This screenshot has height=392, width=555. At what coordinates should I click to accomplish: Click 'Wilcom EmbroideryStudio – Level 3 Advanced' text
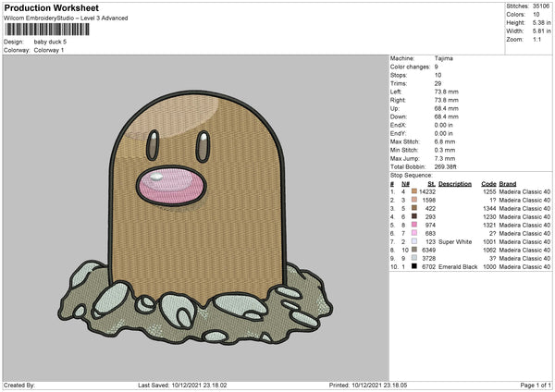click(x=66, y=18)
